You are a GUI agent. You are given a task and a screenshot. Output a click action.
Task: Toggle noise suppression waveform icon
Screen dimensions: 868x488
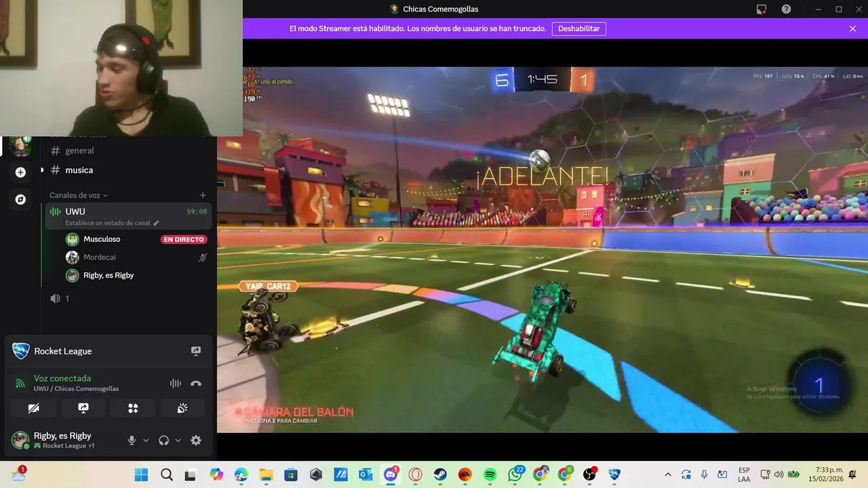[176, 383]
